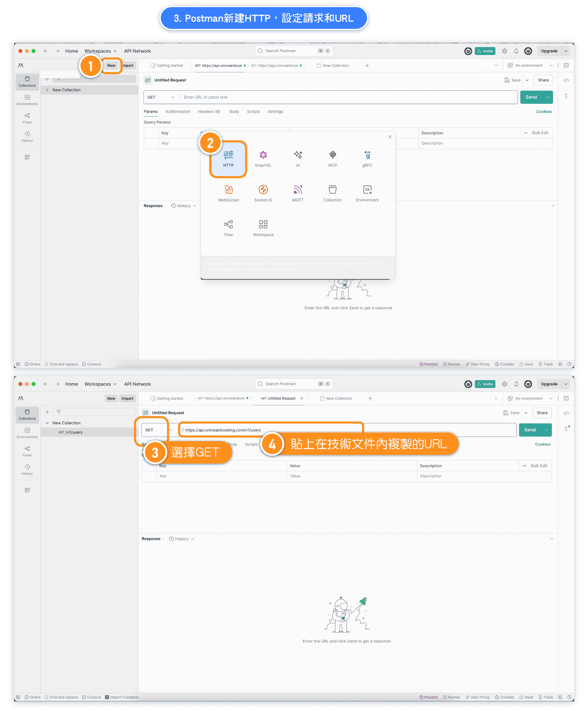
Task: Expand the New Collection tree item
Action: point(47,90)
